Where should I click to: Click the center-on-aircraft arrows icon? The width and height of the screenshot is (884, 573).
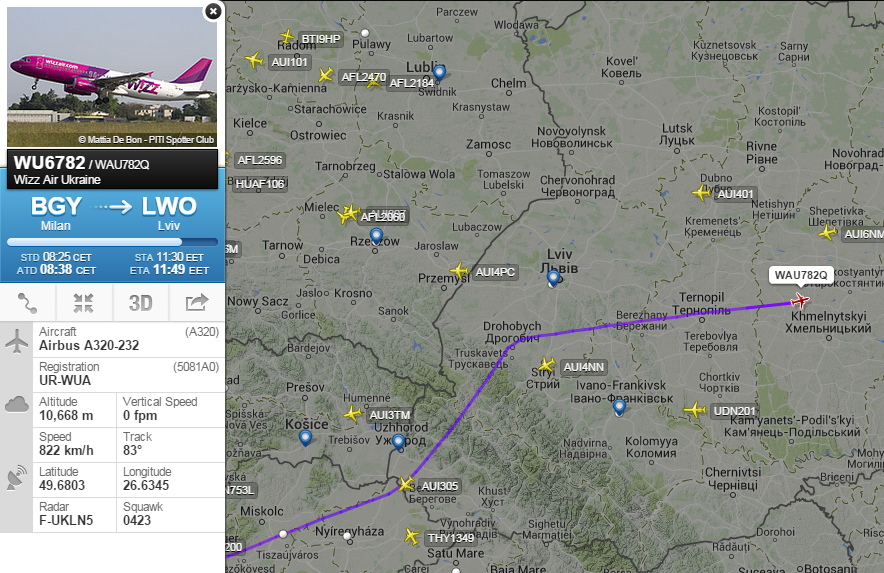point(83,303)
